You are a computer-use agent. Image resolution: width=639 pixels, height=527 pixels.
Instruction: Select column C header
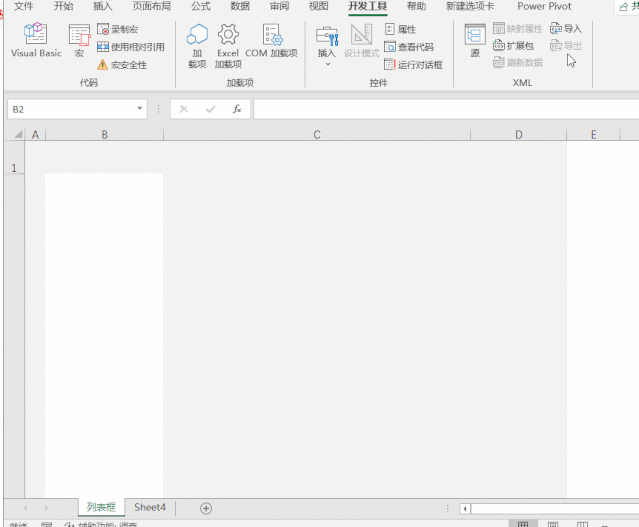click(x=317, y=135)
